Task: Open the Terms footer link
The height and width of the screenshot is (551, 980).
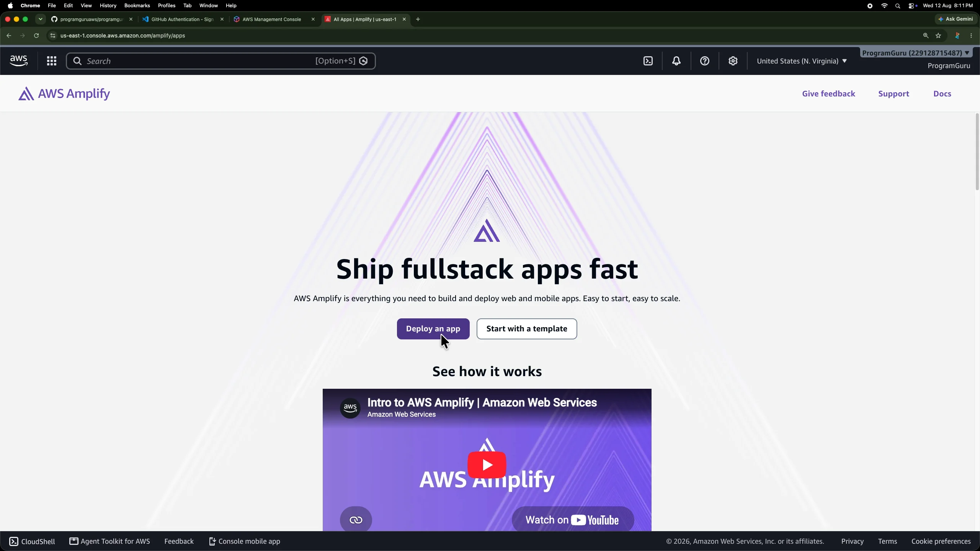Action: [887, 541]
